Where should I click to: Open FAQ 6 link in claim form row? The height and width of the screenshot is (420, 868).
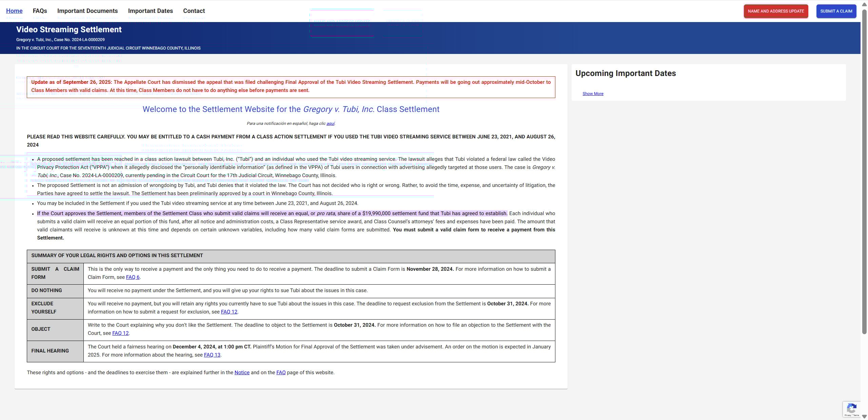(133, 277)
